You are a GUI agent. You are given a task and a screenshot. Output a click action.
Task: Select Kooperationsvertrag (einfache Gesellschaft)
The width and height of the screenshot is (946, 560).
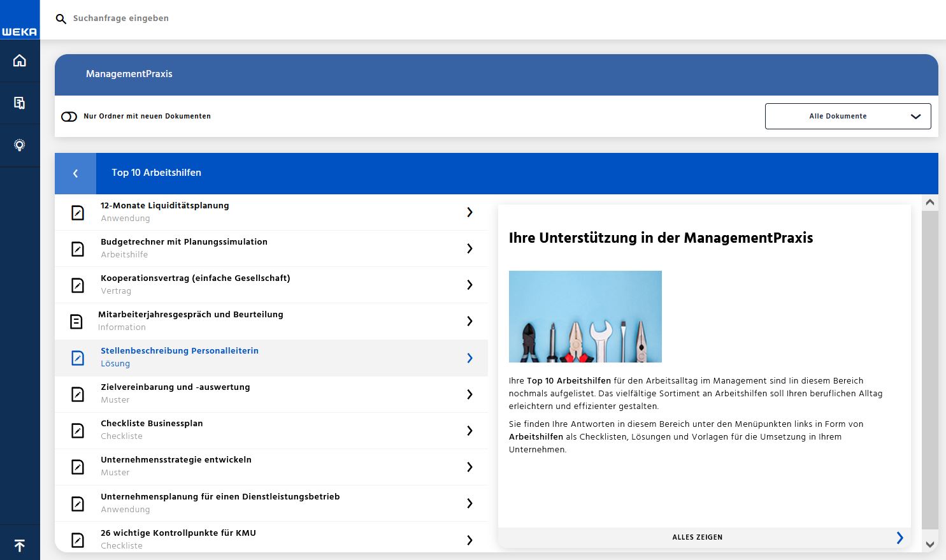pyautogui.click(x=195, y=278)
